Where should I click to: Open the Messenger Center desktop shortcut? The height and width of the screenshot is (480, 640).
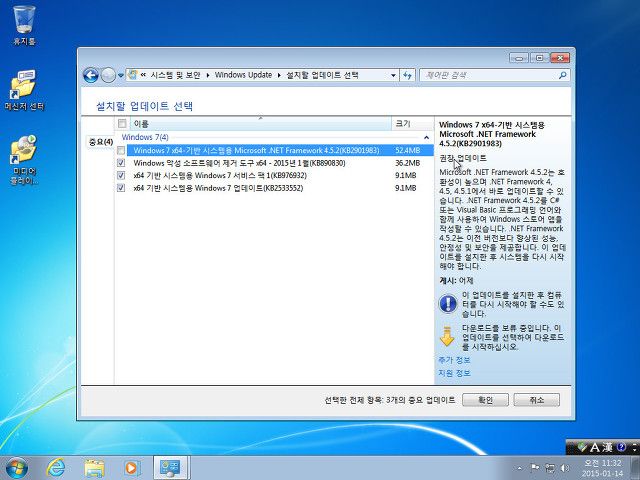pos(24,90)
